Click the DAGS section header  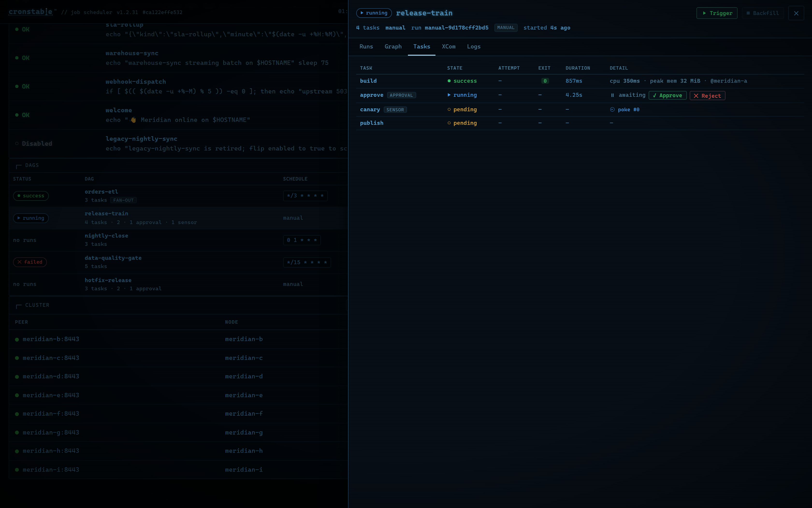coord(32,165)
